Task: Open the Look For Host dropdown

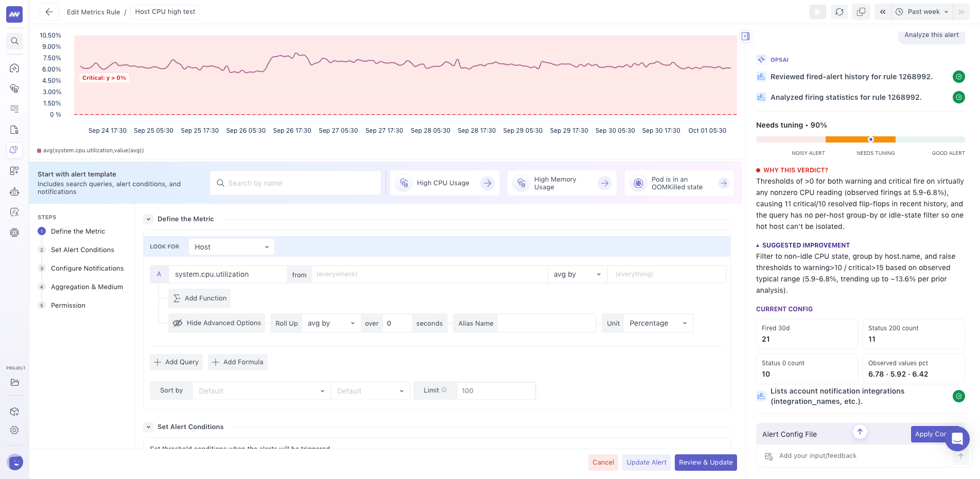Action: pos(231,247)
